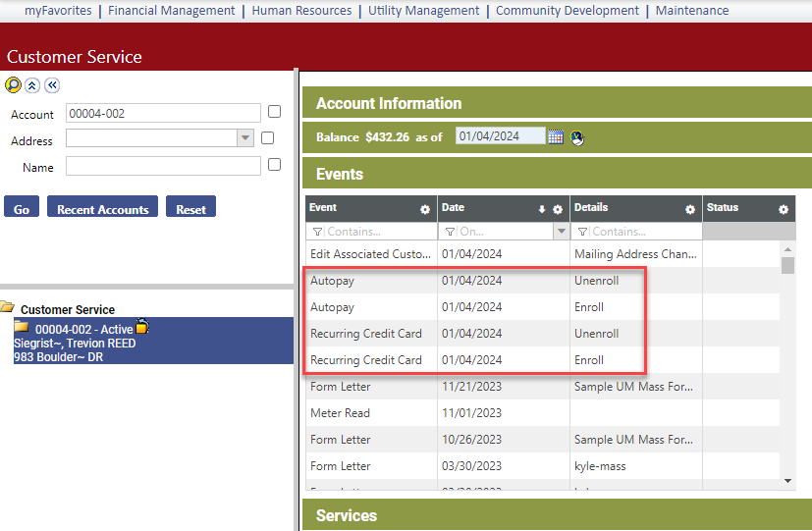Viewport: 812px width, 531px height.
Task: Click the Details filter funnel icon
Action: click(582, 232)
